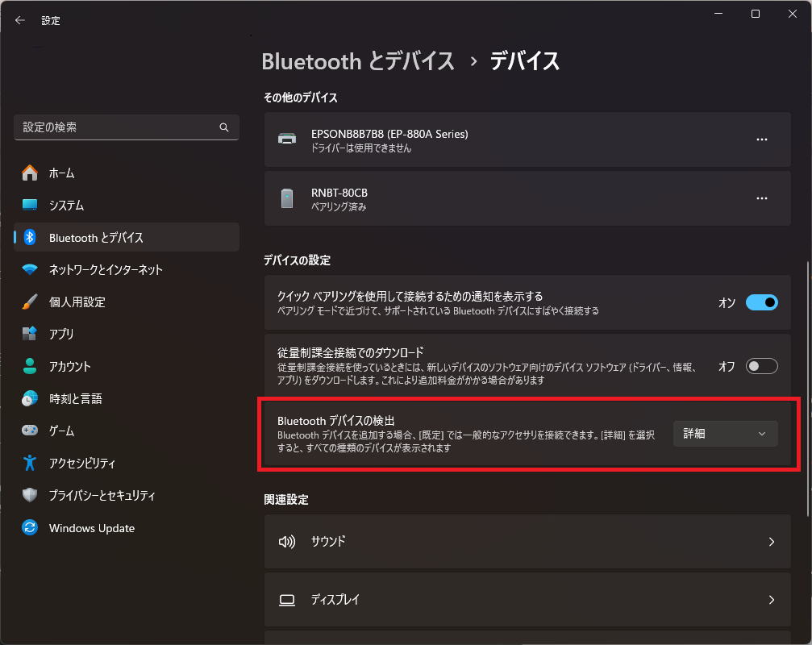Click the back arrow icon
812x645 pixels.
[x=20, y=20]
